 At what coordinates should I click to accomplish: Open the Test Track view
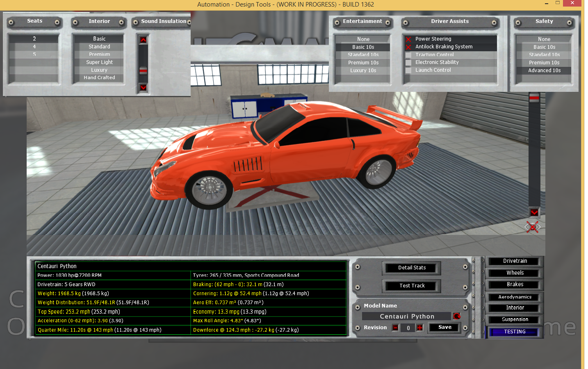412,286
